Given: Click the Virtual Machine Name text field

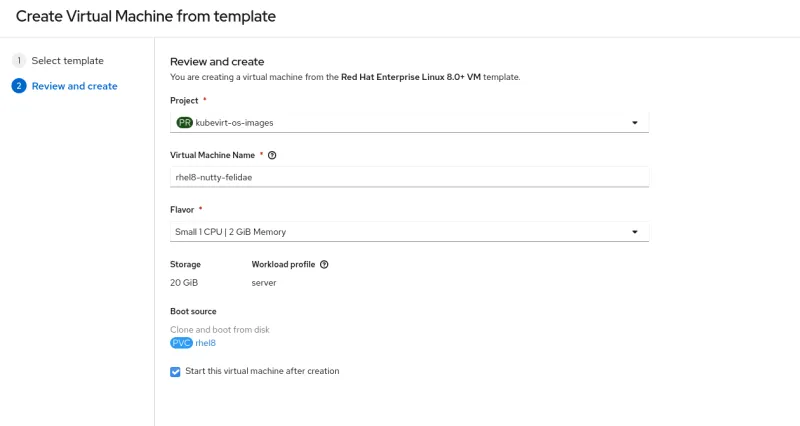Looking at the screenshot, I should click(x=410, y=177).
